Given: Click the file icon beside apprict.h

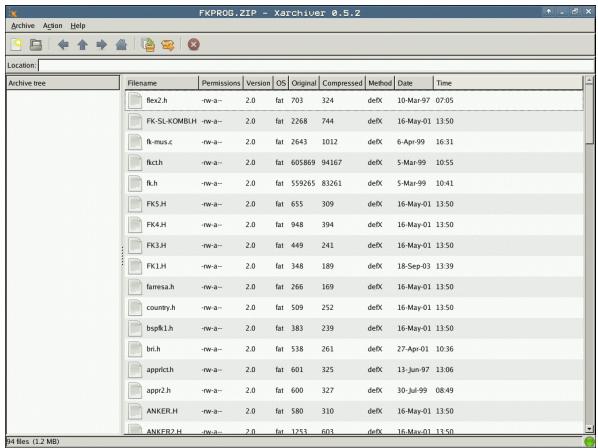Looking at the screenshot, I should tap(135, 370).
